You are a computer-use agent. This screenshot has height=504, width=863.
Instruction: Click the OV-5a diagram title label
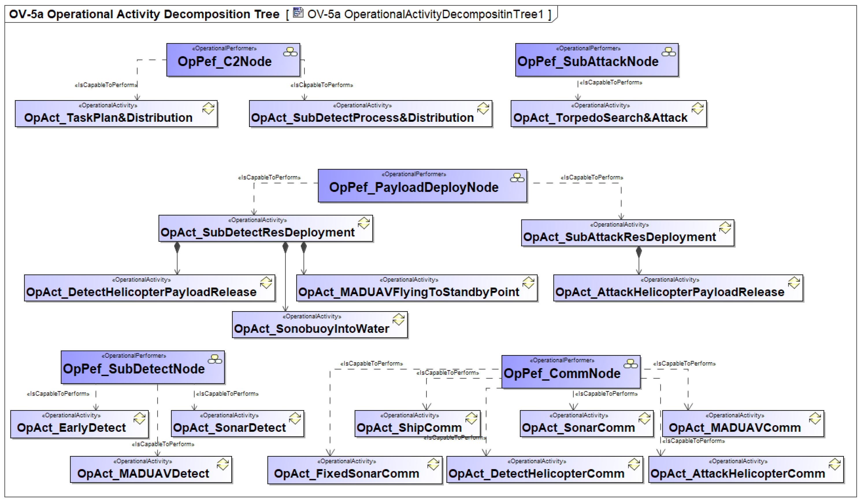click(x=144, y=14)
